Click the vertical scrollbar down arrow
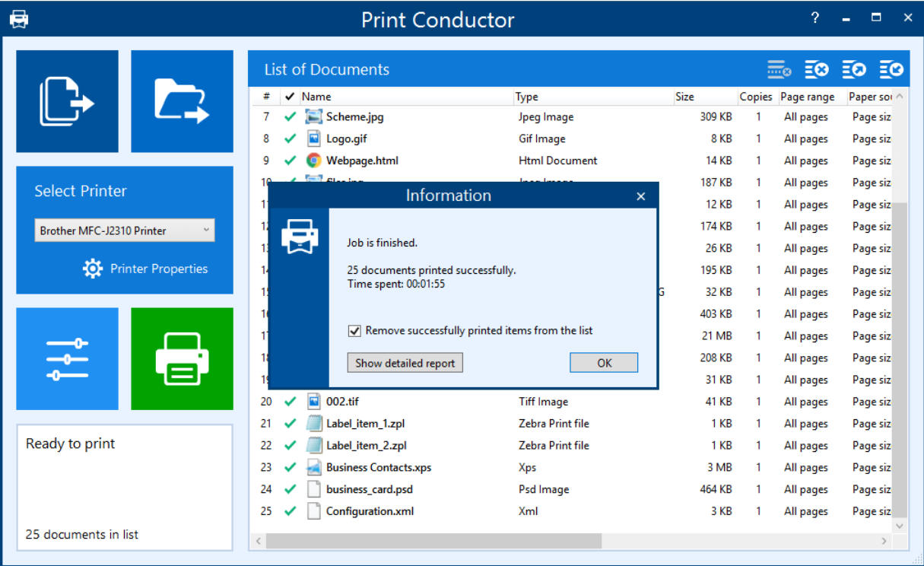The height and width of the screenshot is (566, 924). click(x=900, y=526)
